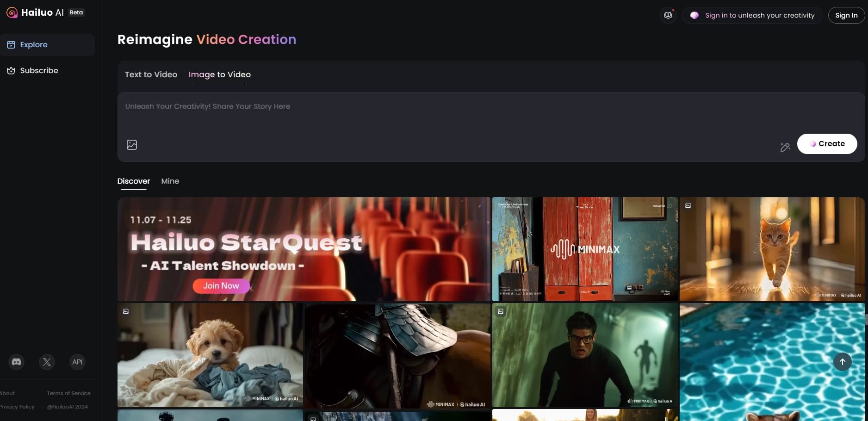868x421 pixels.
Task: Click the Sign in to unleash your creativity banner
Action: point(751,15)
